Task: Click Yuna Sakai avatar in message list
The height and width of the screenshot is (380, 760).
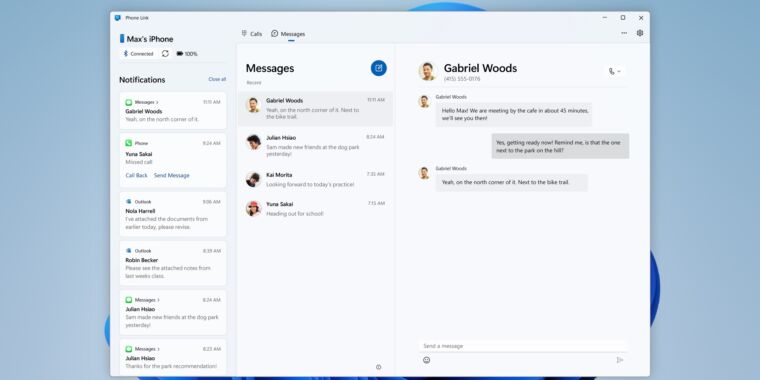Action: (253, 208)
